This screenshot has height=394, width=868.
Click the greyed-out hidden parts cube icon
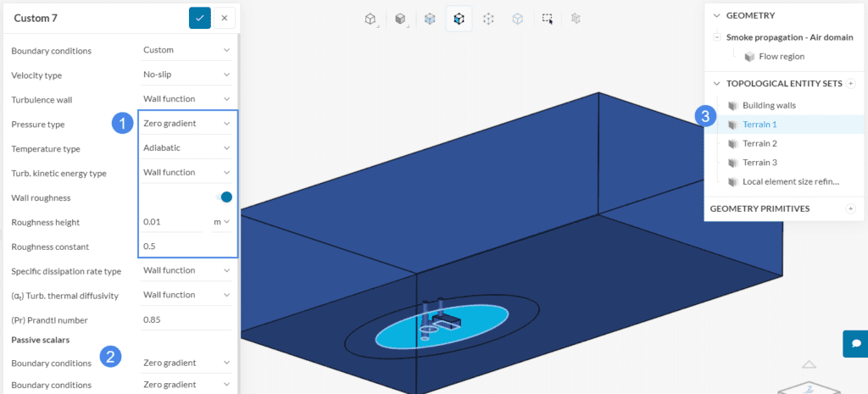[x=576, y=19]
